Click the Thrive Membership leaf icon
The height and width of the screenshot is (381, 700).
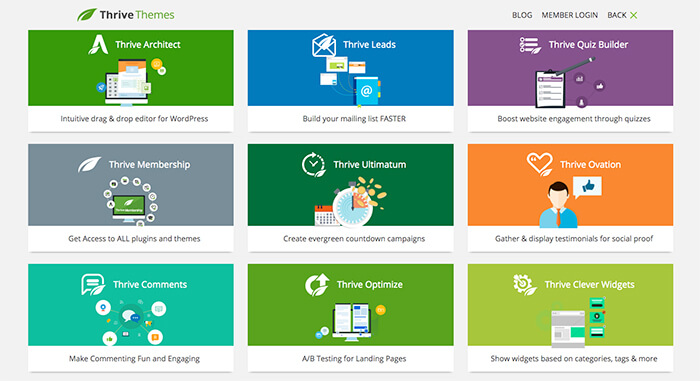89,164
